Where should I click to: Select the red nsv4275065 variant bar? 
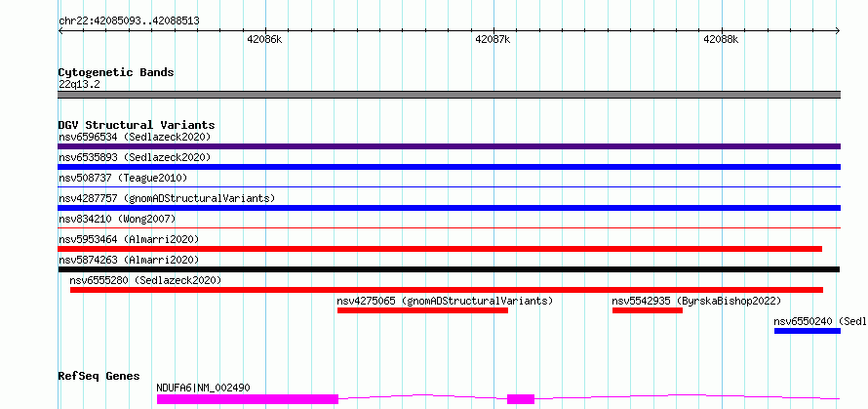(422, 310)
